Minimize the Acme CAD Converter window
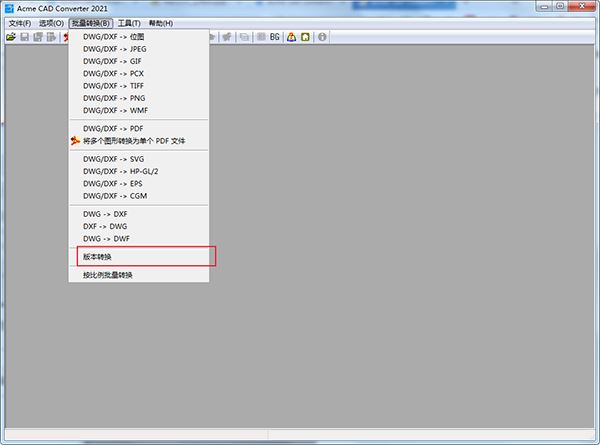The width and height of the screenshot is (600, 445). coord(544,6)
